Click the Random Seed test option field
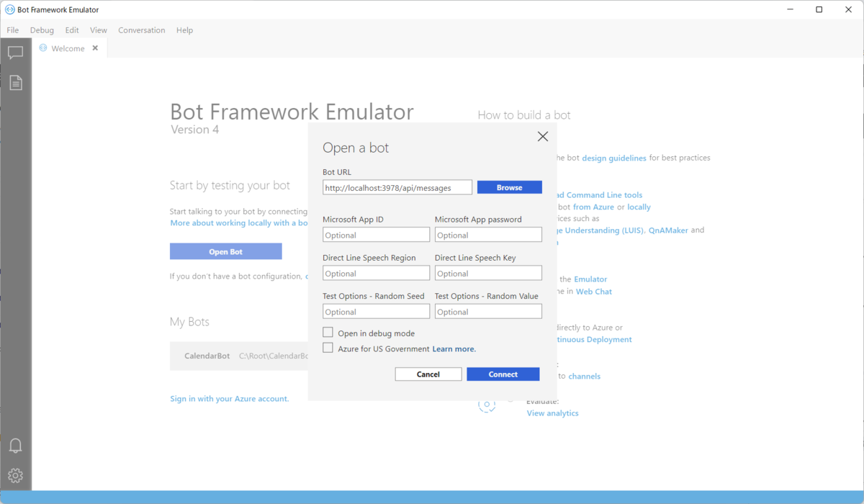The image size is (864, 504). (x=376, y=311)
